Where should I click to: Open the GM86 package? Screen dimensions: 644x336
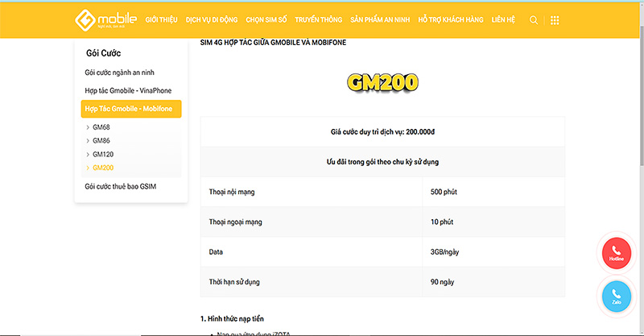101,141
